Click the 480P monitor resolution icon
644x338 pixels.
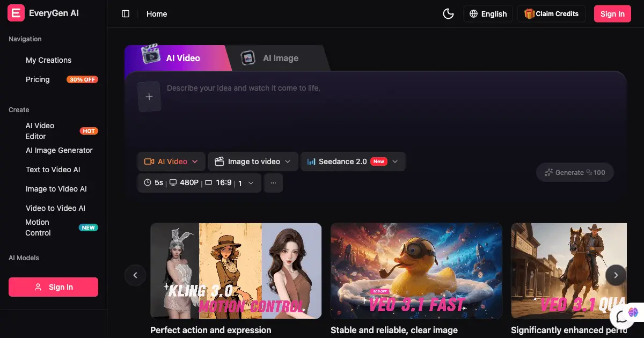(173, 183)
